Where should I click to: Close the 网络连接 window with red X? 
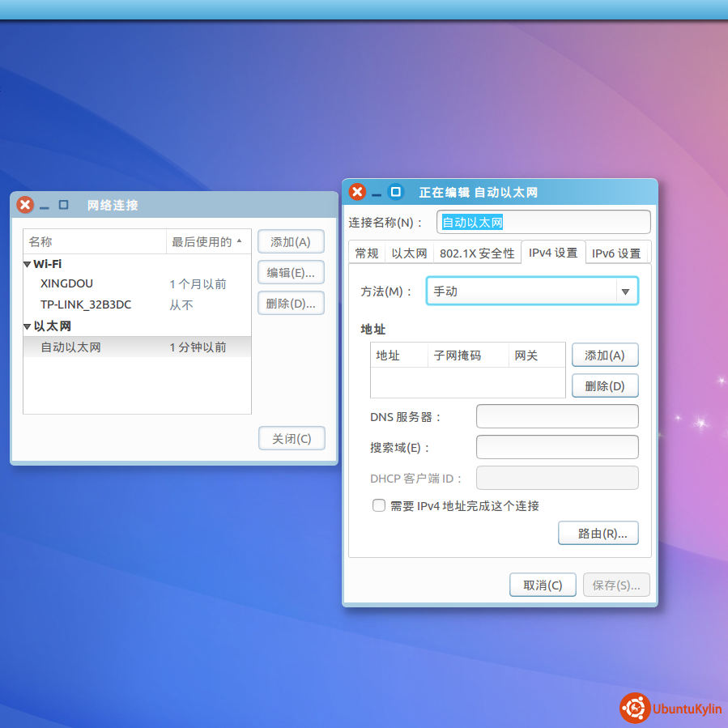point(25,205)
